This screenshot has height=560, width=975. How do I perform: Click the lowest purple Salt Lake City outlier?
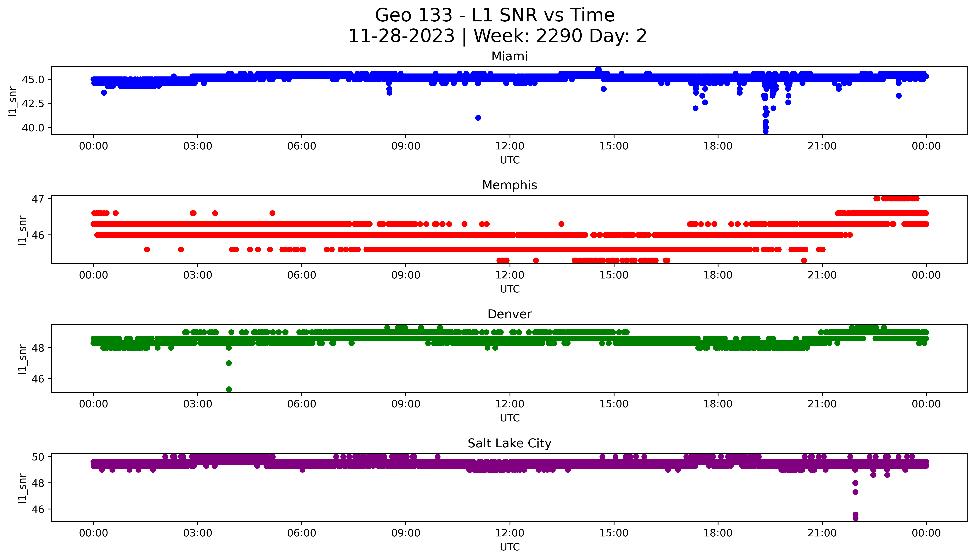tap(855, 518)
